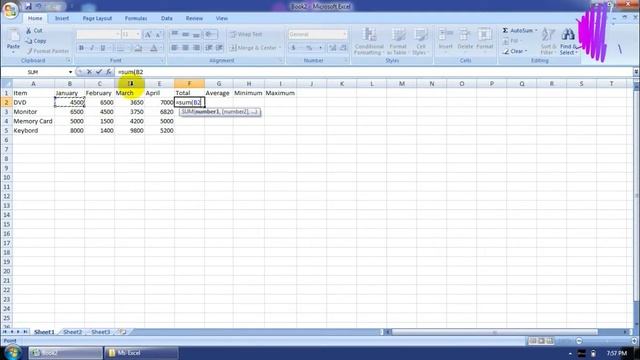Image resolution: width=640 pixels, height=360 pixels.
Task: Open the Data ribbon tab
Action: [x=167, y=18]
